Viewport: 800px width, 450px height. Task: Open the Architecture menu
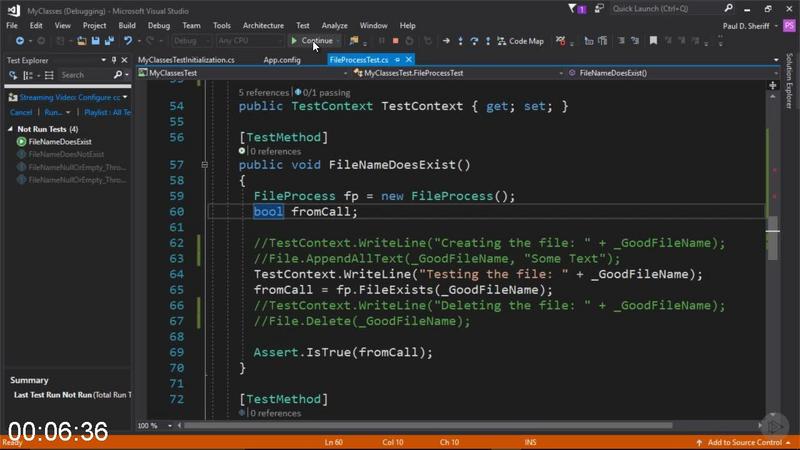click(x=263, y=26)
